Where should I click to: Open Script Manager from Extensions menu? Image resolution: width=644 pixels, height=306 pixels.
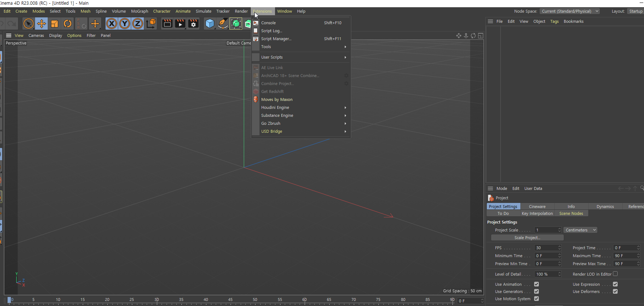click(301, 39)
